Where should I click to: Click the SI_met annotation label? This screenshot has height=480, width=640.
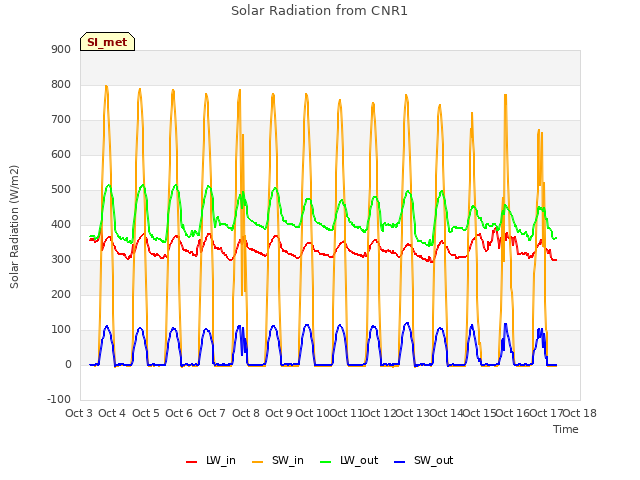pyautogui.click(x=107, y=42)
